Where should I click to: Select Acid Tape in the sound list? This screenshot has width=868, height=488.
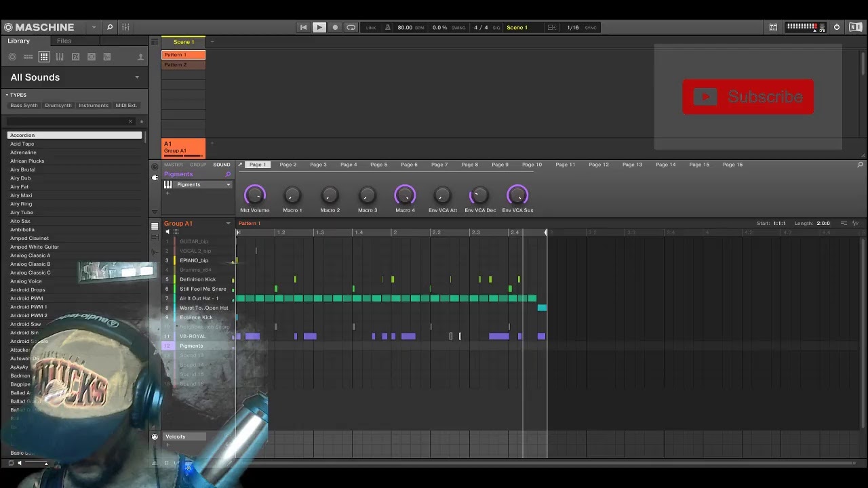(x=75, y=144)
